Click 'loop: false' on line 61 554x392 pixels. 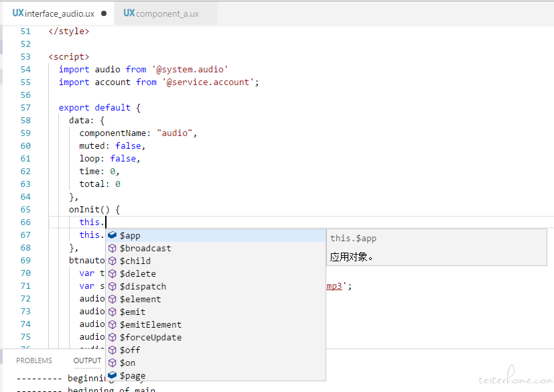tap(107, 158)
